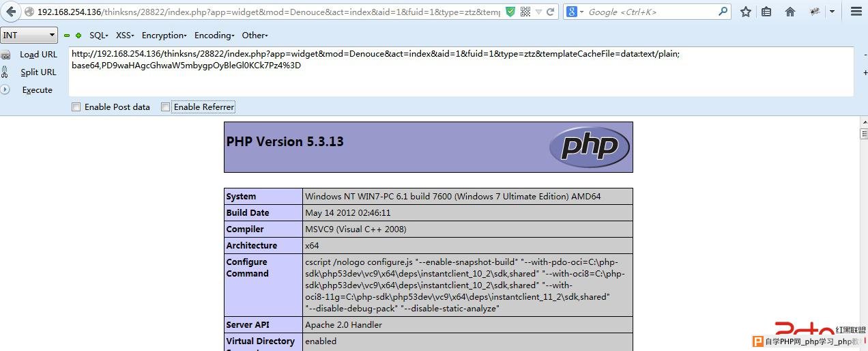Click the globe site identity icon
Image resolution: width=868 pixels, height=351 pixels.
pyautogui.click(x=29, y=12)
